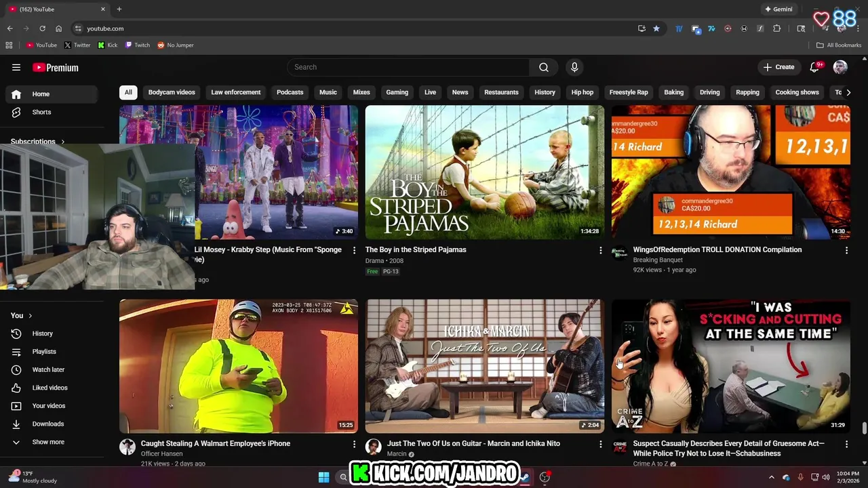868x488 pixels.
Task: Open Shorts in sidebar
Action: pyautogui.click(x=52, y=112)
